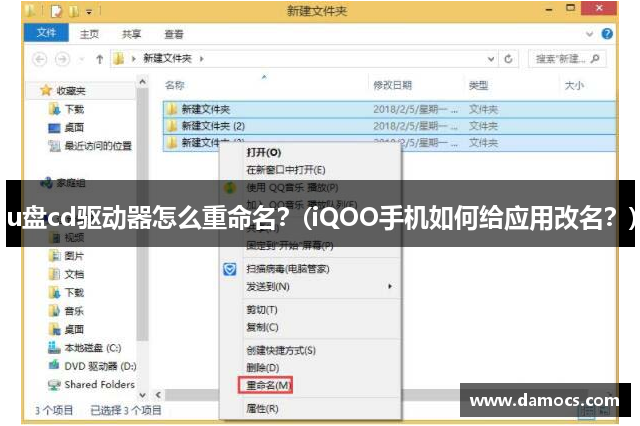The height and width of the screenshot is (426, 640).
Task: Choose 重命名(M) in the context menu
Action: pos(265,385)
